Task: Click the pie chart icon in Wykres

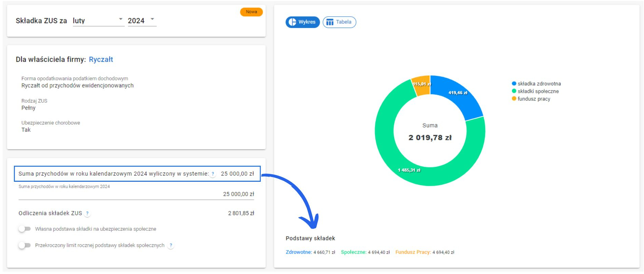Action: 292,22
